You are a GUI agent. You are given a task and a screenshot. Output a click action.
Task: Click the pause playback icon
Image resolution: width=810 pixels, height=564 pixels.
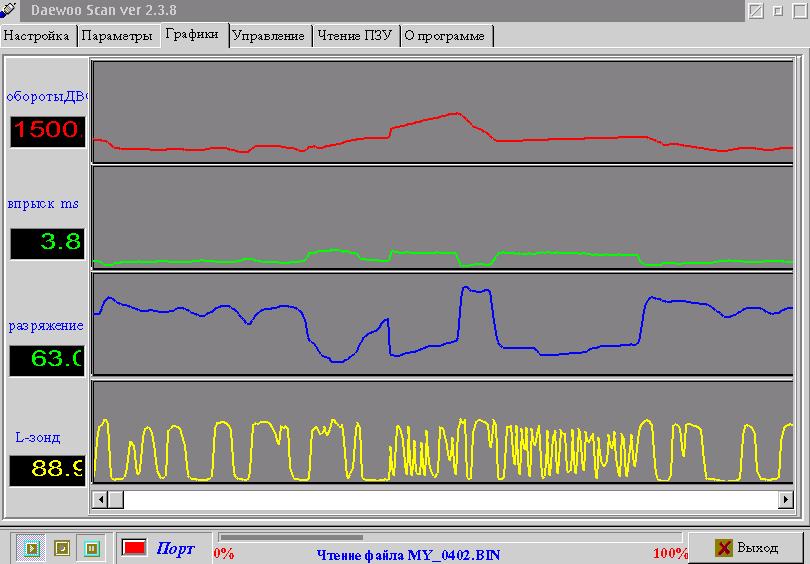point(91,548)
